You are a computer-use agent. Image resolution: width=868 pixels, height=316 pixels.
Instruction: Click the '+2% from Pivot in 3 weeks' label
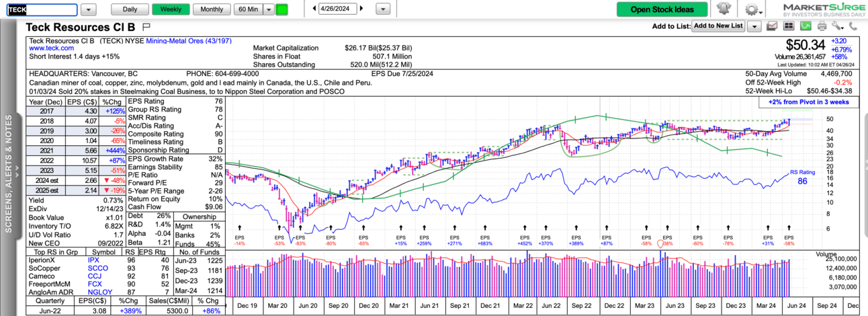(808, 102)
